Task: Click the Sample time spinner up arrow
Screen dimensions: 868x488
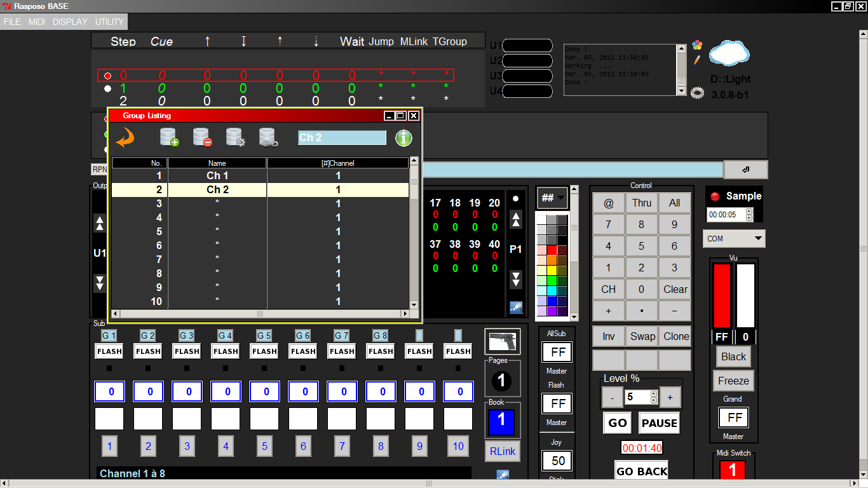Action: (x=749, y=212)
